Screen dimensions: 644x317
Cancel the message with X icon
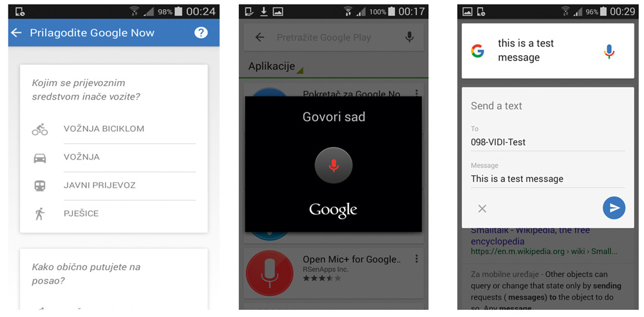pyautogui.click(x=482, y=209)
